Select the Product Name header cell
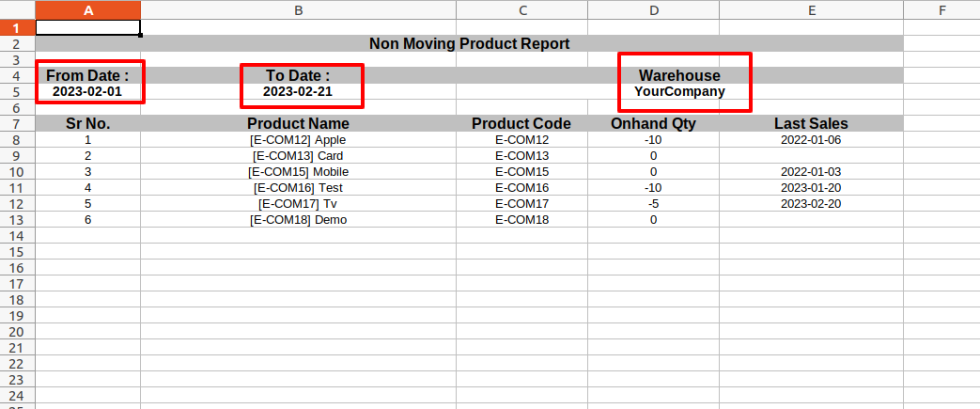The height and width of the screenshot is (409, 980). 298,124
